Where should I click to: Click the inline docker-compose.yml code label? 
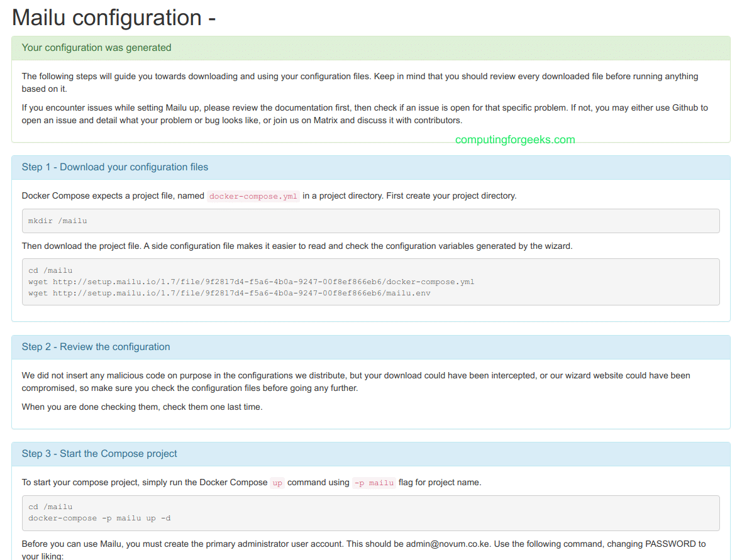click(253, 196)
